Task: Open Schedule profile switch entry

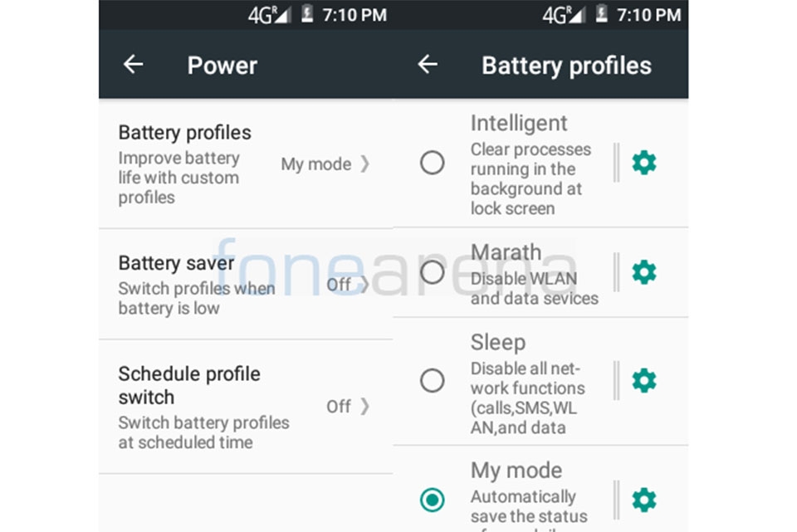Action: point(246,407)
